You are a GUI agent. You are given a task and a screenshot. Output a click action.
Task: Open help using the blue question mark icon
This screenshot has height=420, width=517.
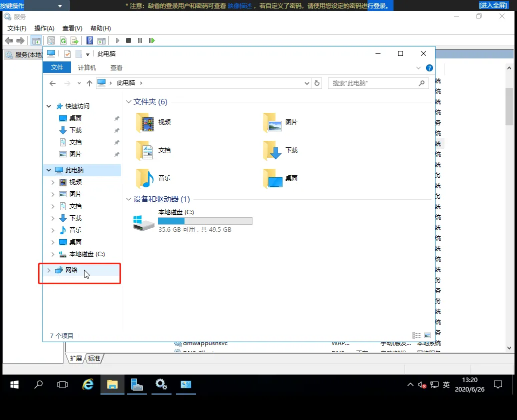click(x=88, y=40)
